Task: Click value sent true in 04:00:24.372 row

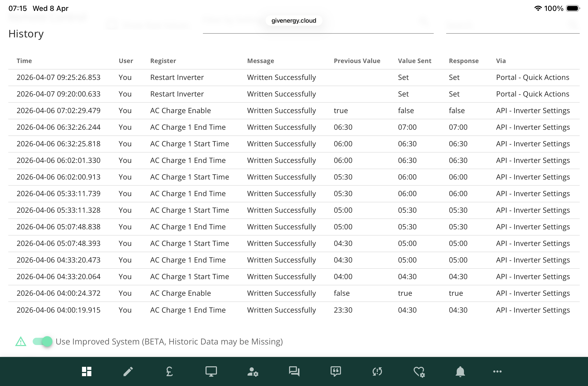Action: [405, 293]
